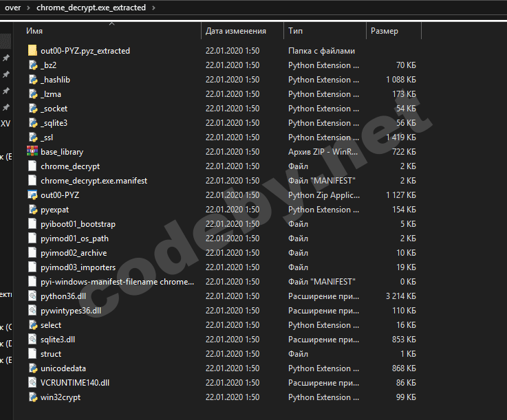This screenshot has width=507, height=420.
Task: Select the file name 'base_library'
Action: (62, 152)
